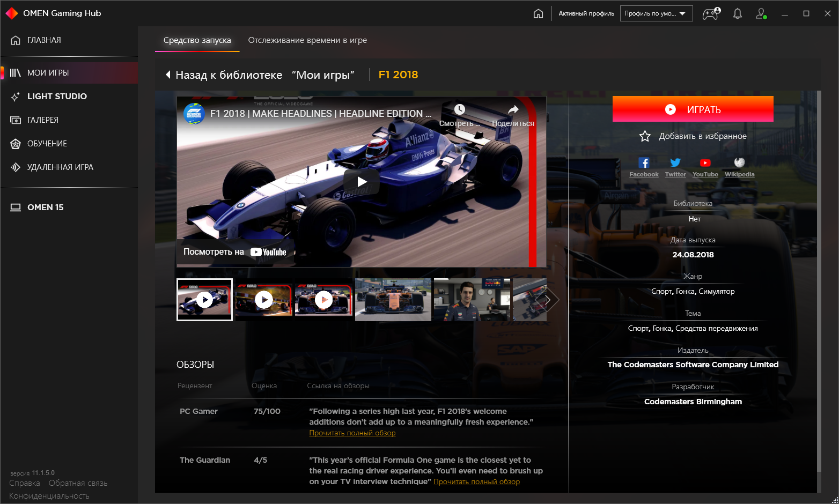Image resolution: width=839 pixels, height=504 pixels.
Task: Open the video title F1 2018 MAKE HEADLINES
Action: pyautogui.click(x=321, y=114)
